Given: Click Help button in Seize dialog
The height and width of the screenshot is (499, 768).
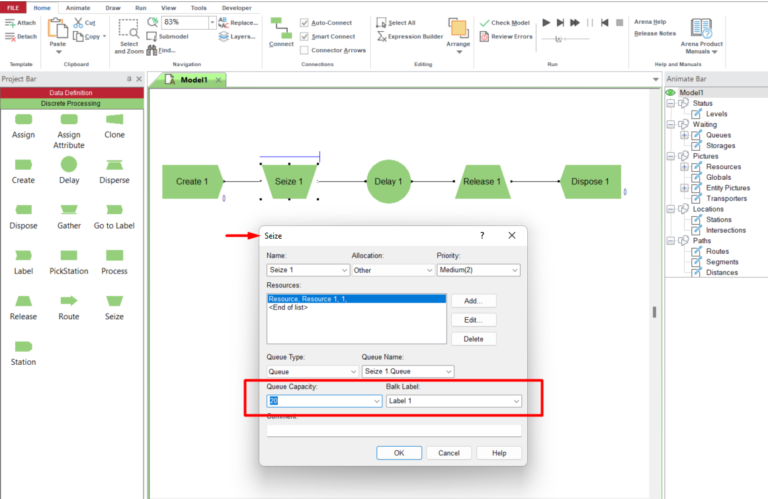Looking at the screenshot, I should coord(499,453).
